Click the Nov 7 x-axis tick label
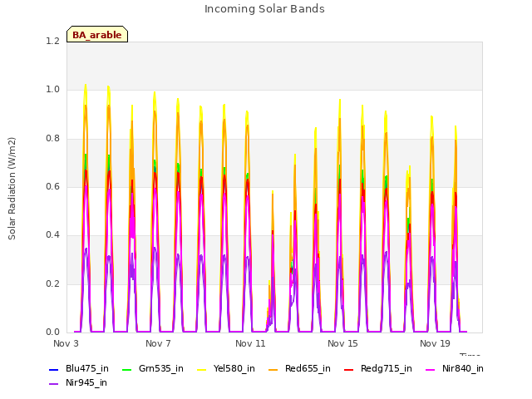Screen dimensions: 532x399 pos(158,343)
